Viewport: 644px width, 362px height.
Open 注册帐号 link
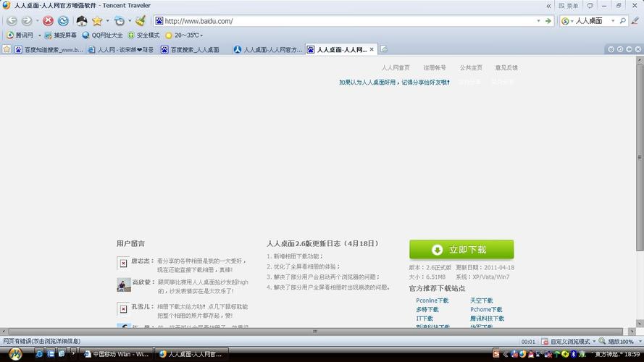(435, 68)
